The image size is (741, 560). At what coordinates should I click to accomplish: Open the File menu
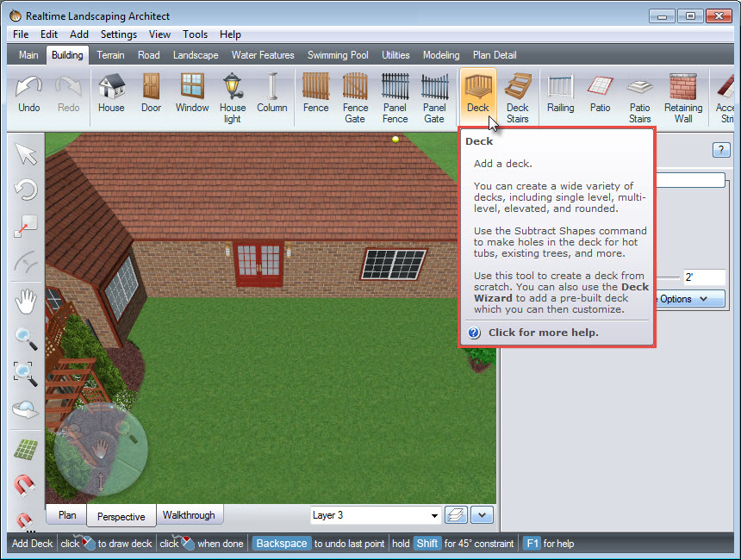pyautogui.click(x=21, y=34)
